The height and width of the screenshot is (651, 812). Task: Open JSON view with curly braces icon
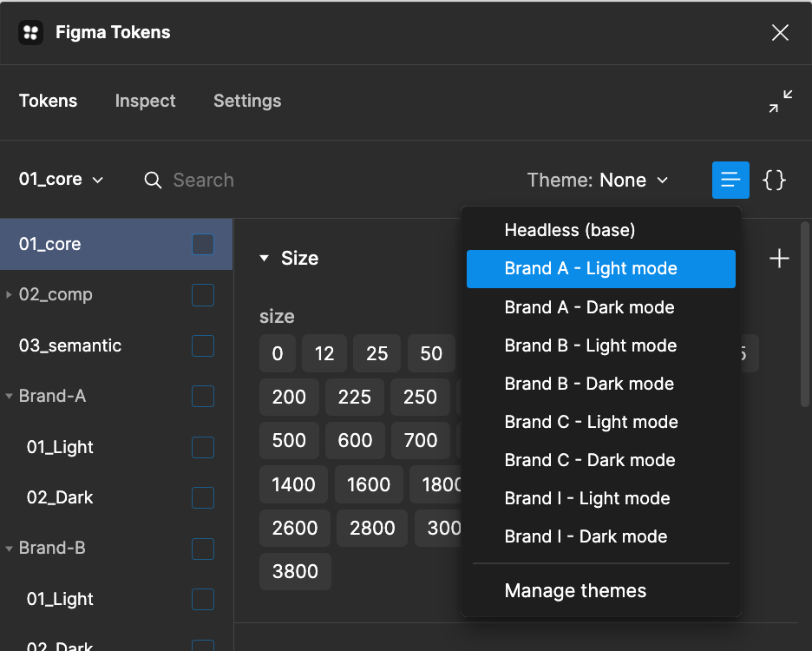[x=774, y=181]
